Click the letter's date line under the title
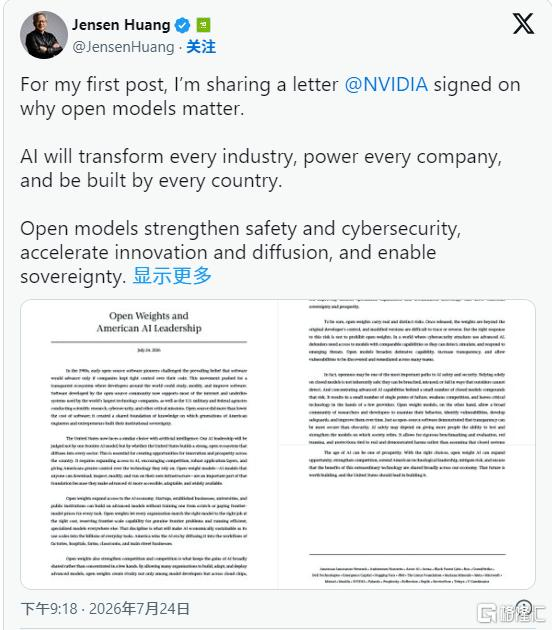 tap(149, 350)
